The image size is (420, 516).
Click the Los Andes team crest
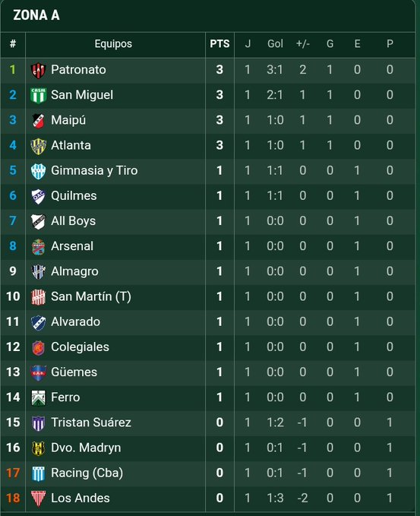38,499
